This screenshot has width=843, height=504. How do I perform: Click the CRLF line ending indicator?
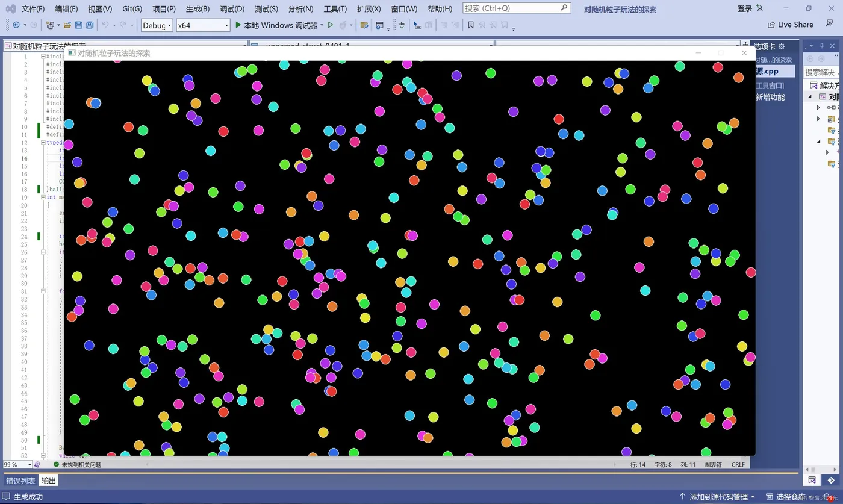tap(738, 465)
